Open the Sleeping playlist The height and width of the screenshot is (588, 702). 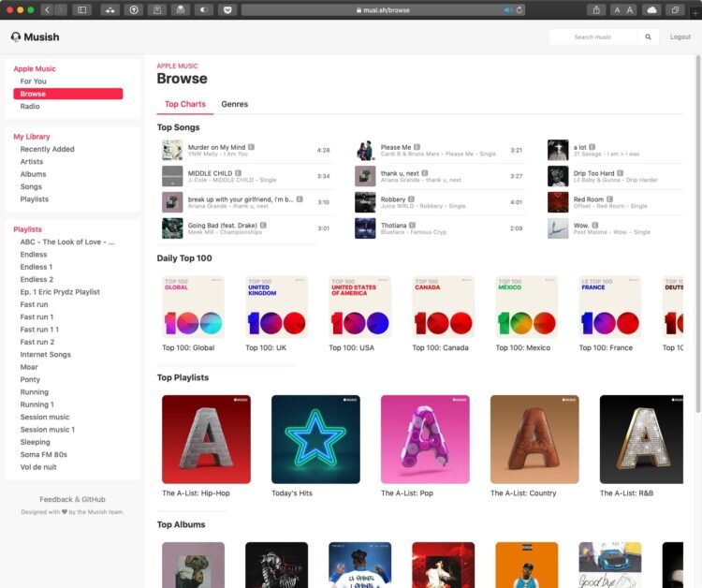[x=35, y=442]
